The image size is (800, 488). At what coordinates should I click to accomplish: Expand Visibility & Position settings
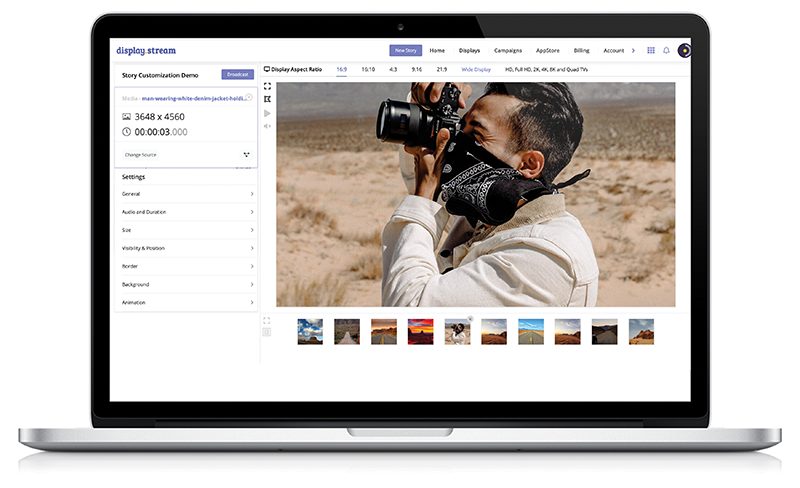tap(187, 248)
